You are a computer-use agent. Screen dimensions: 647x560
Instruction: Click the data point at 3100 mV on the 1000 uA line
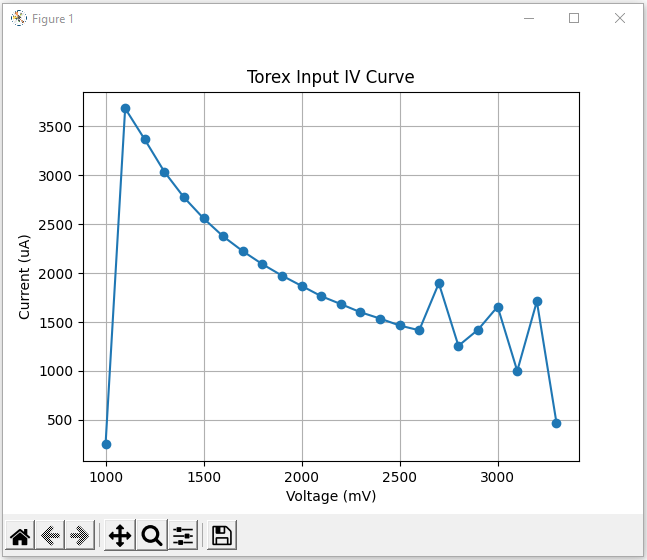517,371
